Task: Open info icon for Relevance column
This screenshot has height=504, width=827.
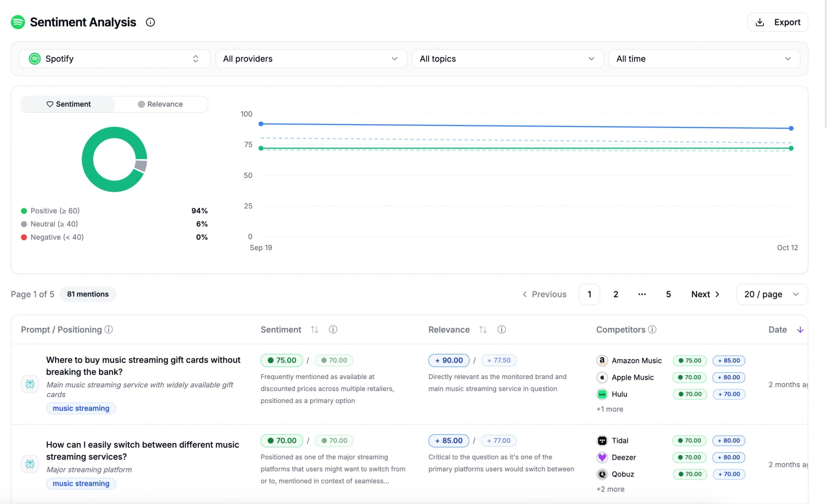Action: [502, 330]
